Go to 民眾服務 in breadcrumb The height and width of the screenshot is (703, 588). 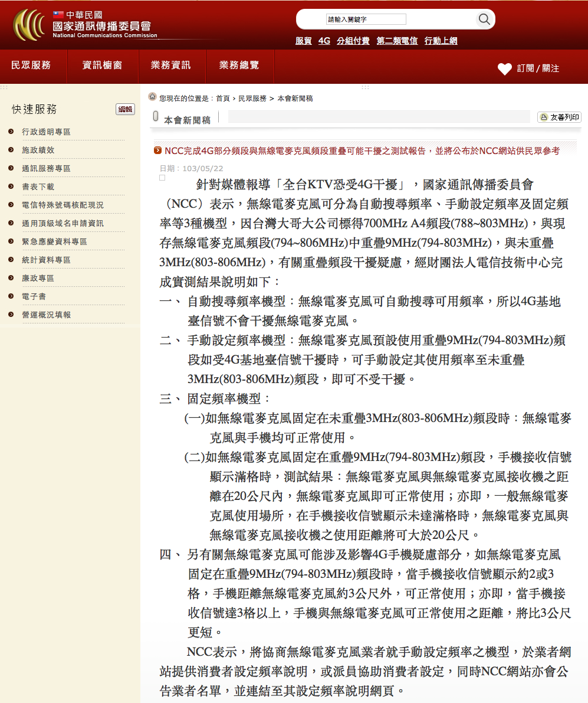[x=252, y=99]
